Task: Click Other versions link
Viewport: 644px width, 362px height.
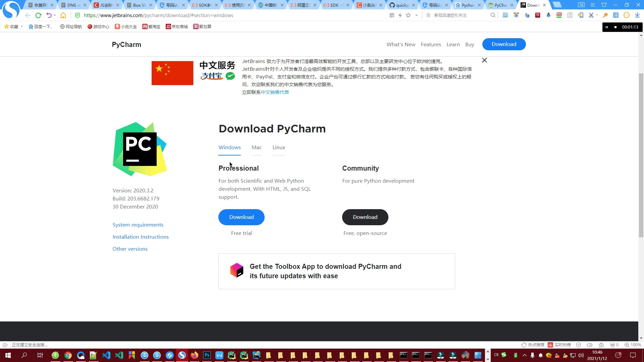Action: [x=130, y=248]
